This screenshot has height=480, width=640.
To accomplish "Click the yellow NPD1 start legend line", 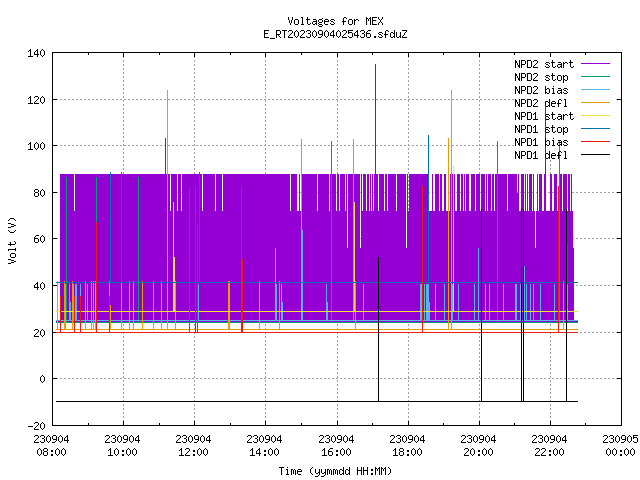I will click(x=596, y=116).
